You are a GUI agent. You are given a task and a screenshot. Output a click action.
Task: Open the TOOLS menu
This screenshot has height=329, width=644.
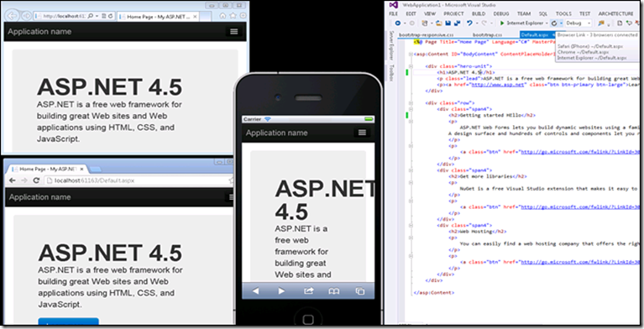pos(563,13)
